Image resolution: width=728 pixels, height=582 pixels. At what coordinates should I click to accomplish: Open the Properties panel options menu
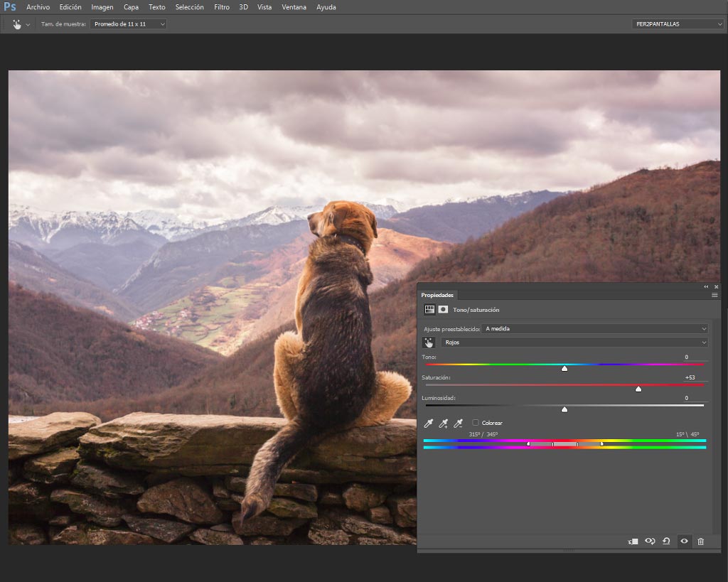point(714,295)
